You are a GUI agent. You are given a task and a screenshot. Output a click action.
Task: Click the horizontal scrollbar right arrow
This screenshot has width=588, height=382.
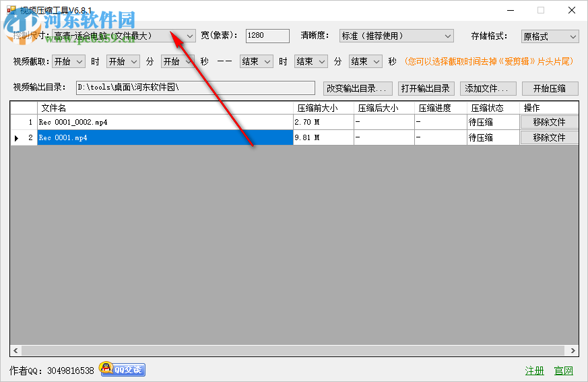click(573, 350)
